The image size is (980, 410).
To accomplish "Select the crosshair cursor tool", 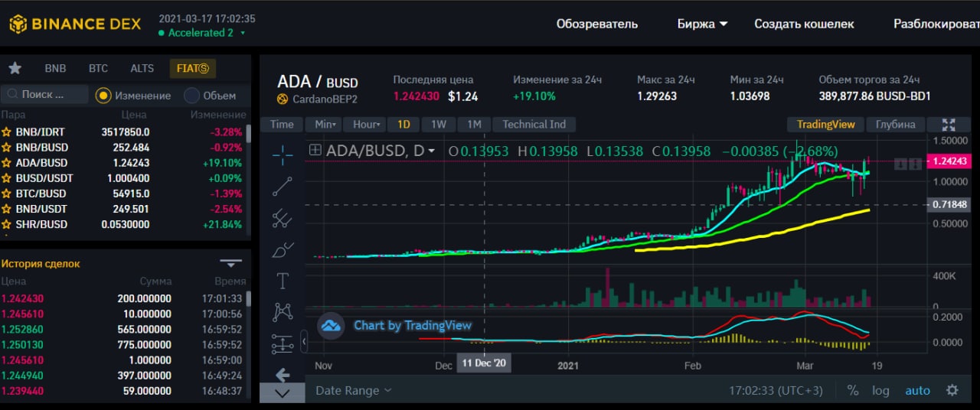I will (x=283, y=156).
